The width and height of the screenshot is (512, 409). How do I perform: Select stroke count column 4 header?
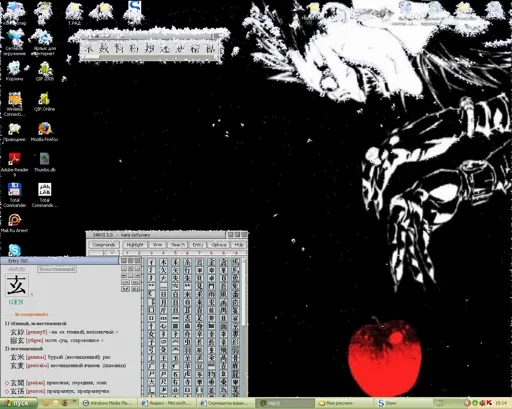(x=163, y=253)
